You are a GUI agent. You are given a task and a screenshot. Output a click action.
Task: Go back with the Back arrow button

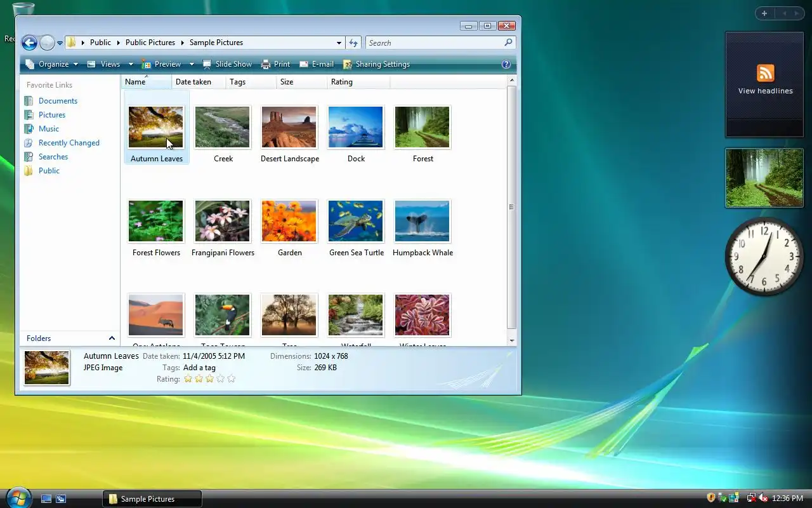[x=29, y=43]
